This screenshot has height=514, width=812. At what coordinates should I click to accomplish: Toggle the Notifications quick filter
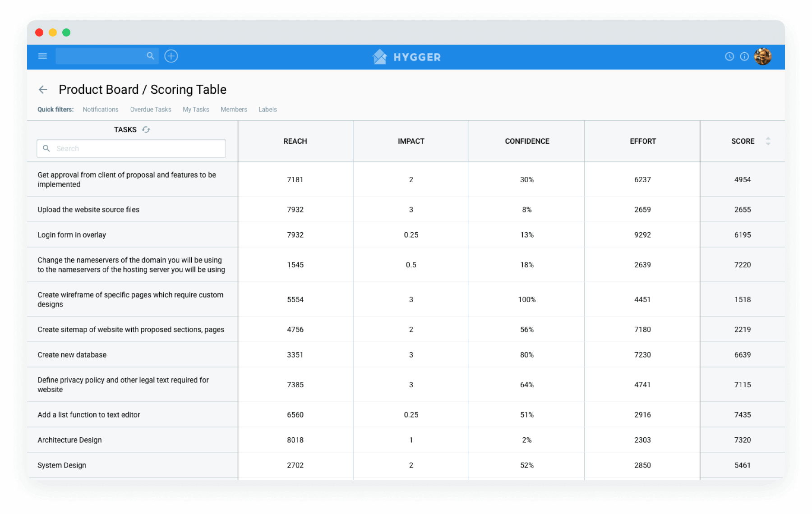[101, 110]
